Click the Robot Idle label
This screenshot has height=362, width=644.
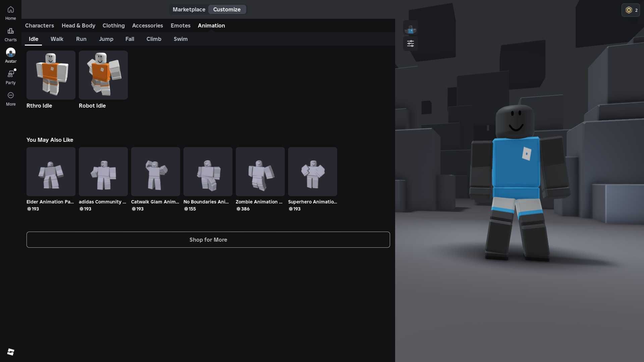92,106
